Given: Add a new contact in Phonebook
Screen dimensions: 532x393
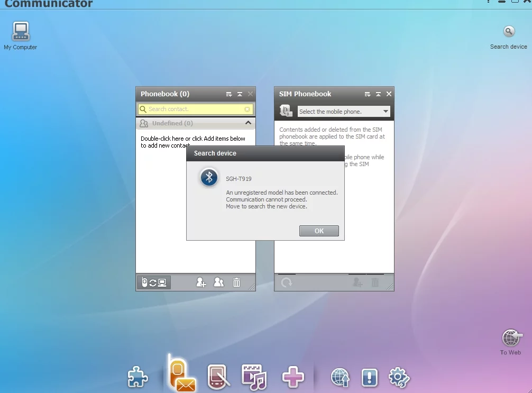Looking at the screenshot, I should tap(201, 282).
